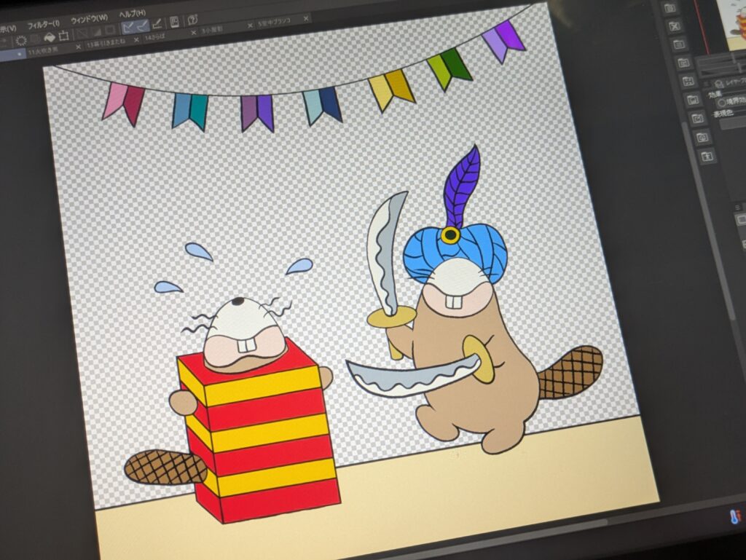This screenshot has height=560, width=746.
Task: Click the material folder icon marked with X
Action: tap(675, 27)
